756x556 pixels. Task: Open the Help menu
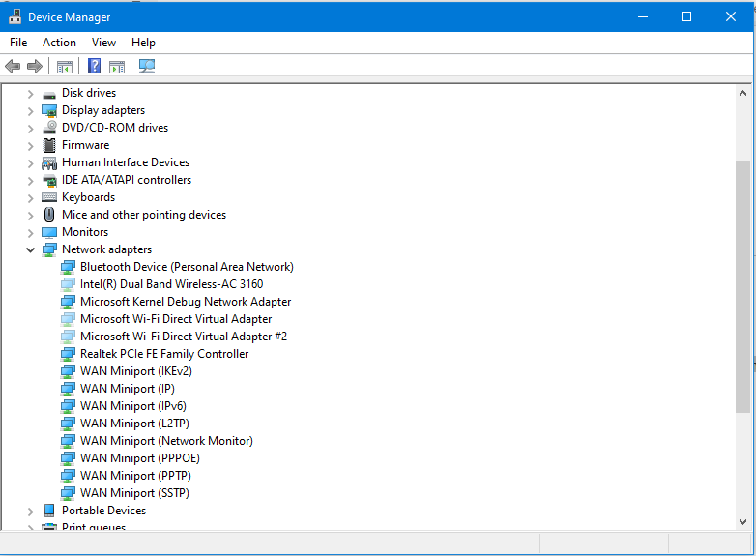(143, 43)
